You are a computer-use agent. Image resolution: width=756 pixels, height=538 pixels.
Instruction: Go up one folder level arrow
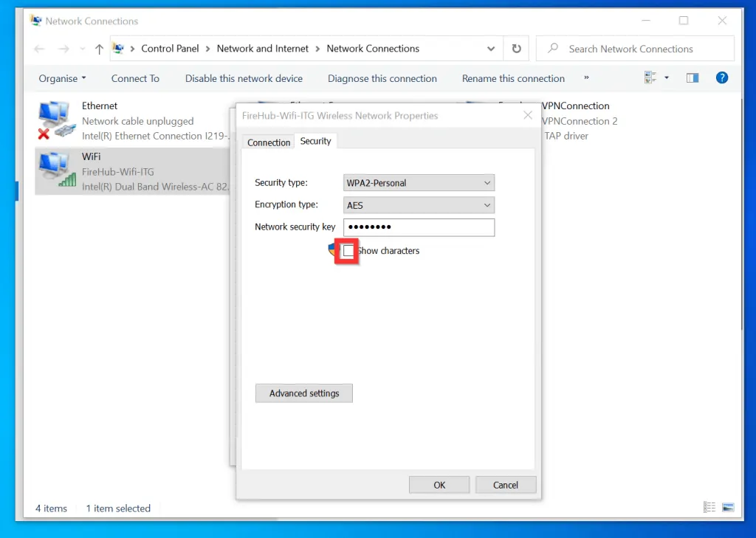click(100, 49)
